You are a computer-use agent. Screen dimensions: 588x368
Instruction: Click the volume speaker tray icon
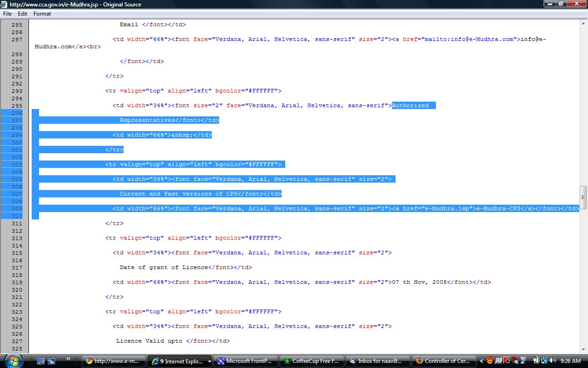tap(552, 361)
